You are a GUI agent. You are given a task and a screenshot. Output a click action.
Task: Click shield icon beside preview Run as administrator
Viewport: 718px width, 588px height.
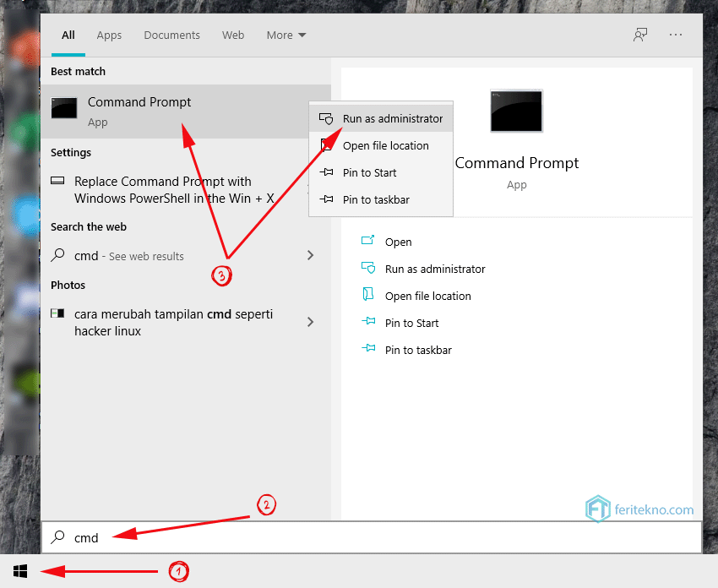click(x=368, y=268)
